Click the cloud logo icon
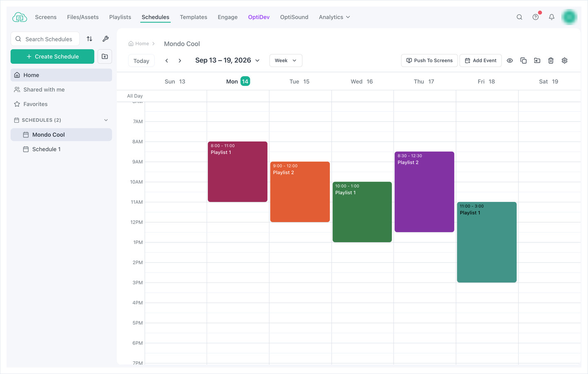 coord(20,17)
